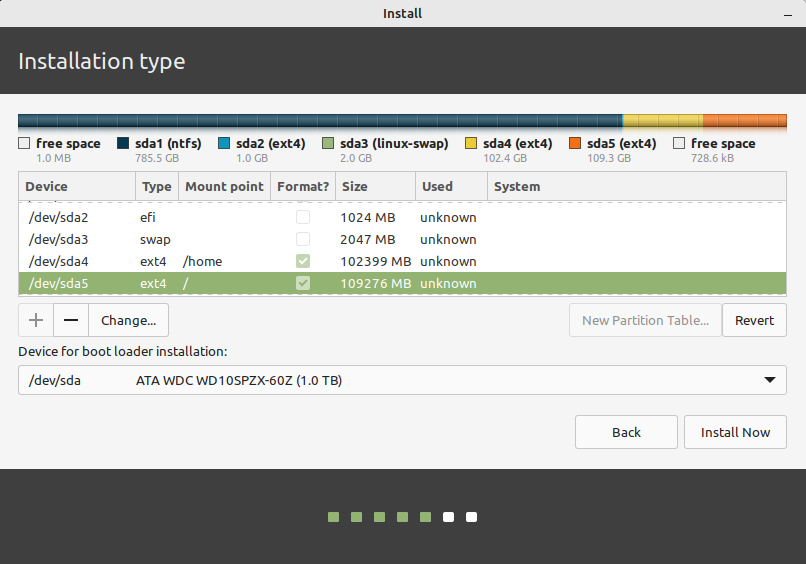Click the 728.6 kB free space swatch

679,143
